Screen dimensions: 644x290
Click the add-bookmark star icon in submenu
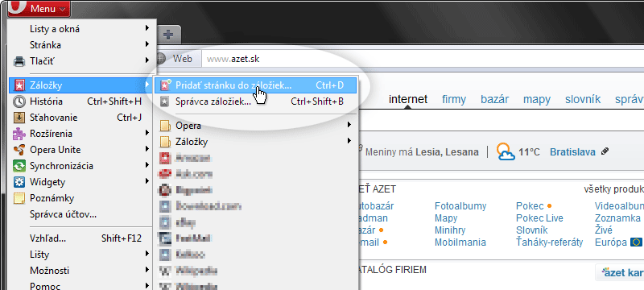click(165, 85)
